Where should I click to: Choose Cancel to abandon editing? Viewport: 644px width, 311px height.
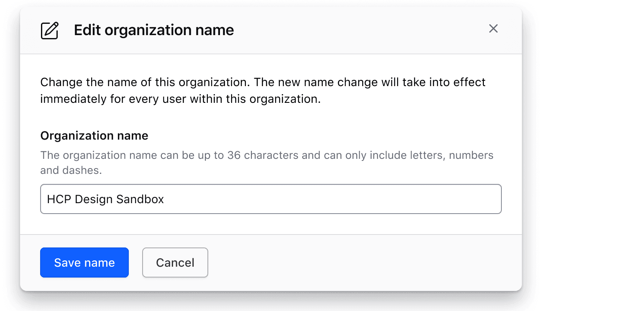[175, 263]
